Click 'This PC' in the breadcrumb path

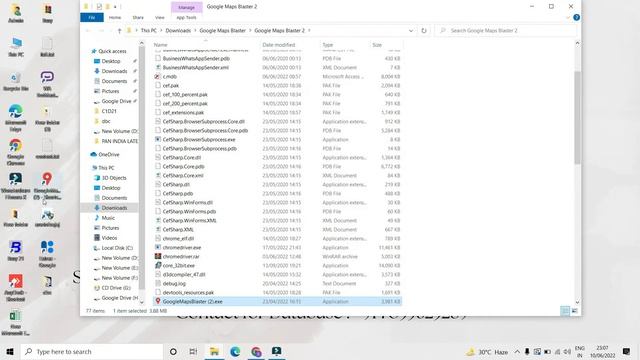tap(149, 31)
